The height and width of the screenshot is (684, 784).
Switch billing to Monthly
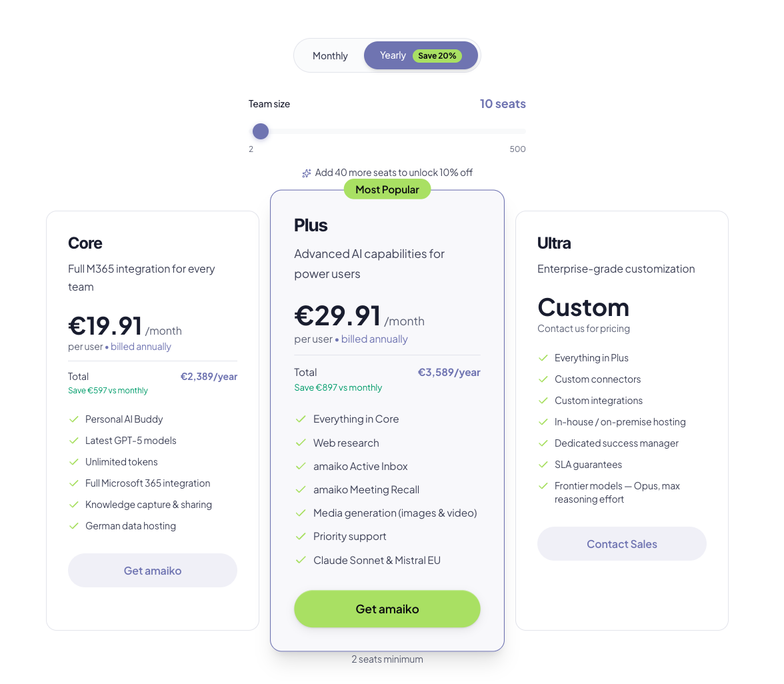tap(330, 55)
